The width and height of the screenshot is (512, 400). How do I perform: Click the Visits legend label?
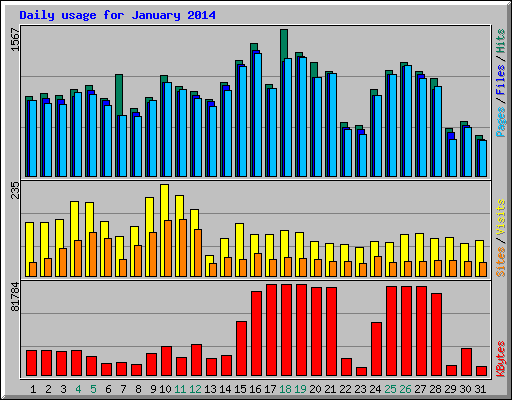tap(501, 218)
